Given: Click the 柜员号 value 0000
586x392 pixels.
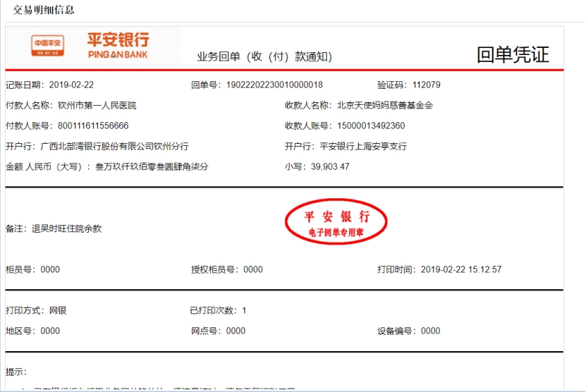Looking at the screenshot, I should click(x=50, y=269).
